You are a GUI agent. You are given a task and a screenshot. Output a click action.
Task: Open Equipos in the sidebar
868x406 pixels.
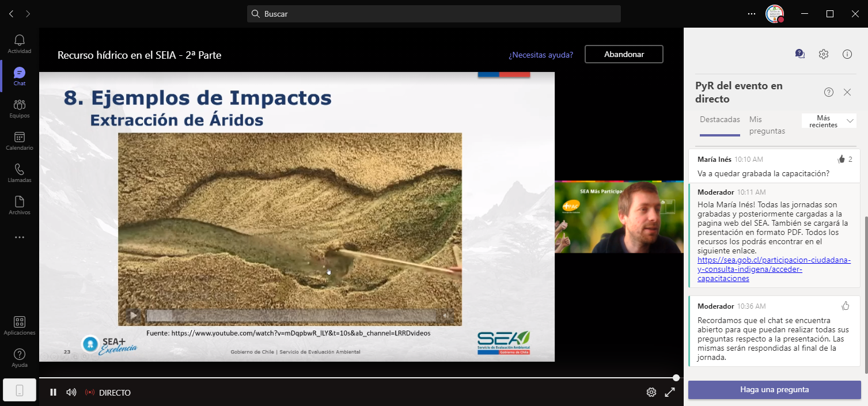point(20,108)
